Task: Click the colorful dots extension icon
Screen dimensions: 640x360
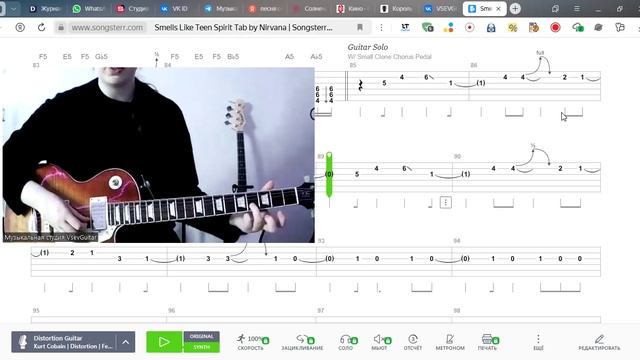Action: tap(449, 27)
